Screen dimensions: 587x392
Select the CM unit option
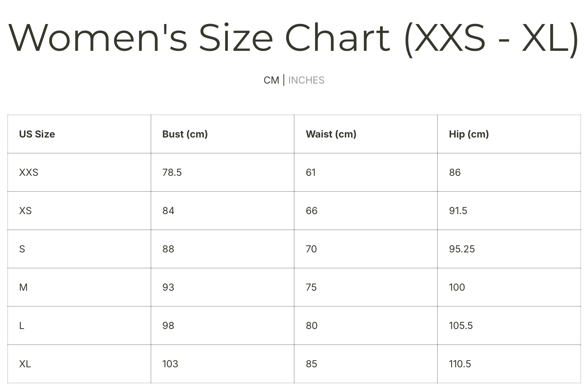click(271, 80)
